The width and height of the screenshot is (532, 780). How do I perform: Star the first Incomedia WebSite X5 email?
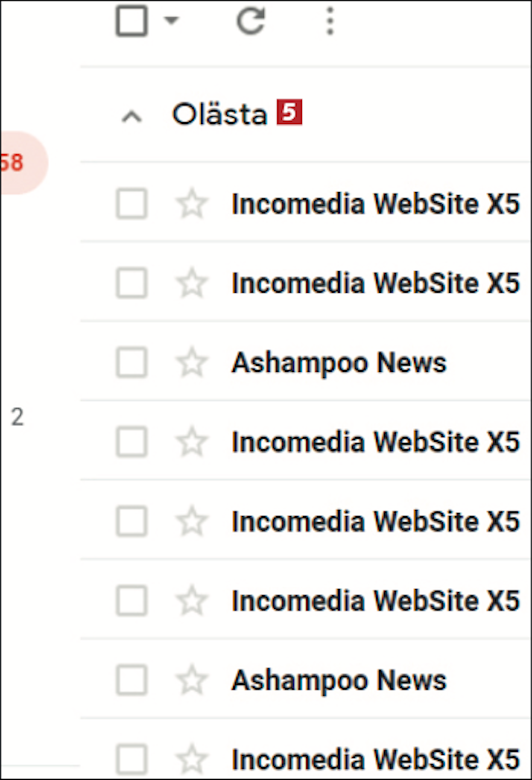point(192,204)
